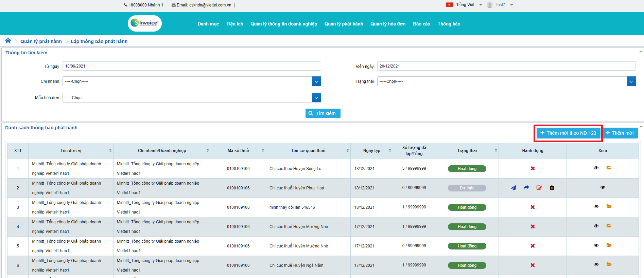Open Quản lý thông tin doanh nghiệp menu
Viewport: 644px width, 278px height.
[x=284, y=24]
